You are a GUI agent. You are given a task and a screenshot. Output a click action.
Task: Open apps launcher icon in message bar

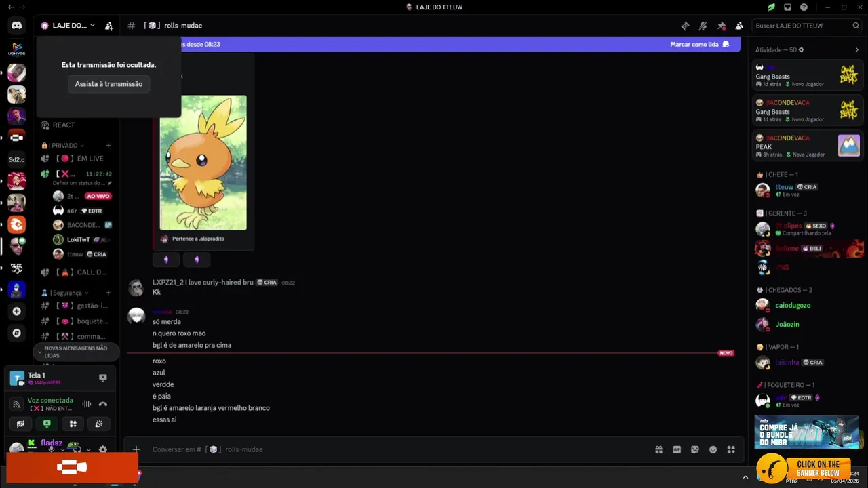(731, 449)
